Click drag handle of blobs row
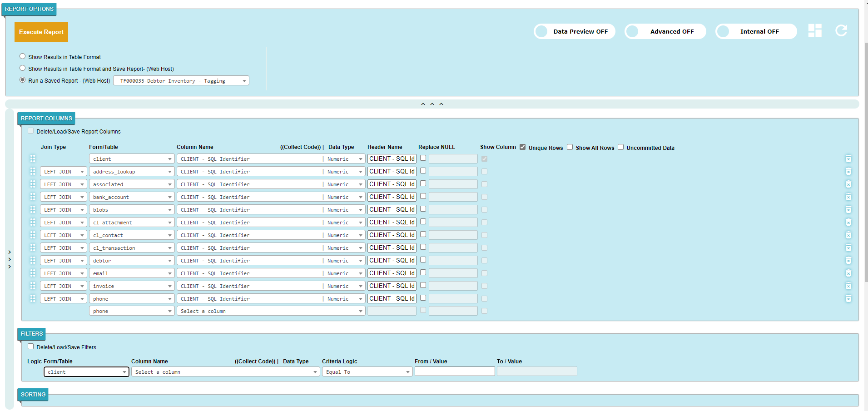 click(33, 209)
